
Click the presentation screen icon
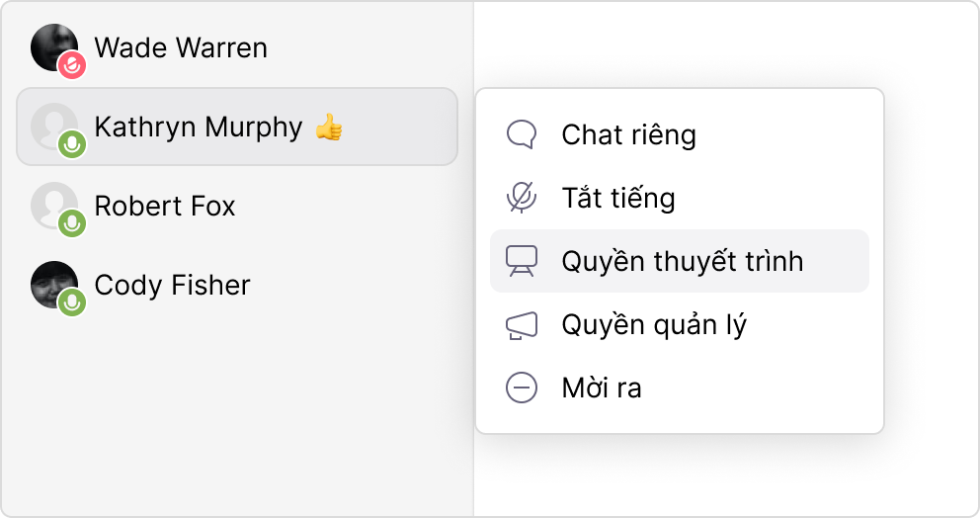(x=521, y=261)
